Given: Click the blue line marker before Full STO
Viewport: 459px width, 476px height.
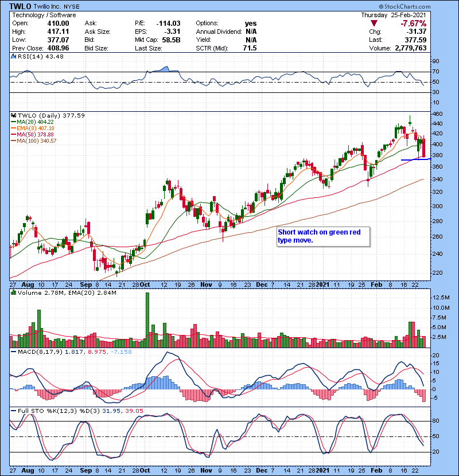Looking at the screenshot, I should point(13,411).
